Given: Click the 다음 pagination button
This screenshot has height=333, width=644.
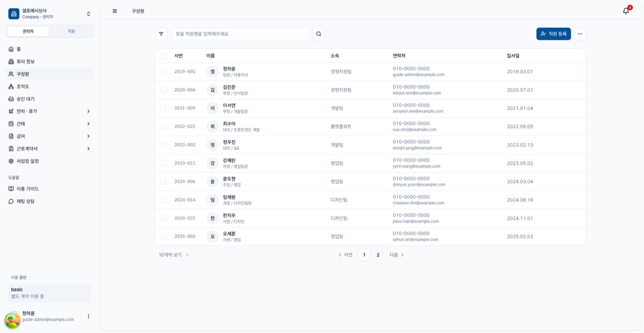Looking at the screenshot, I should point(397,255).
